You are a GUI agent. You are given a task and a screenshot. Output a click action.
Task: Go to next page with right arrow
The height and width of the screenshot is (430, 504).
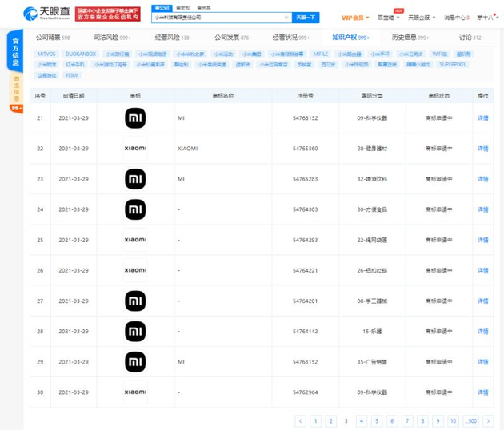pyautogui.click(x=488, y=421)
